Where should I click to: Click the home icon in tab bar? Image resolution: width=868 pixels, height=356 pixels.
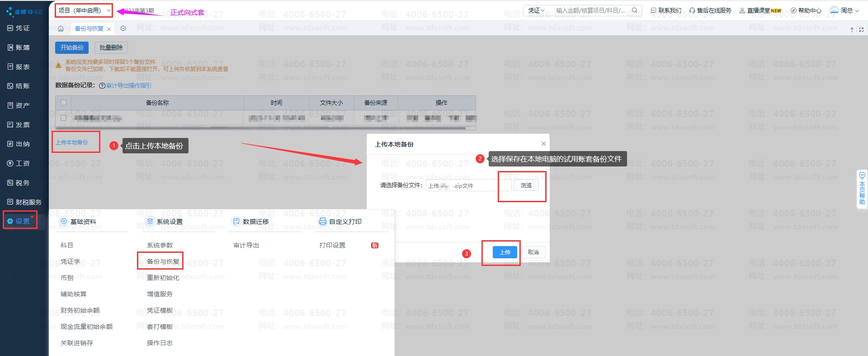pyautogui.click(x=61, y=28)
